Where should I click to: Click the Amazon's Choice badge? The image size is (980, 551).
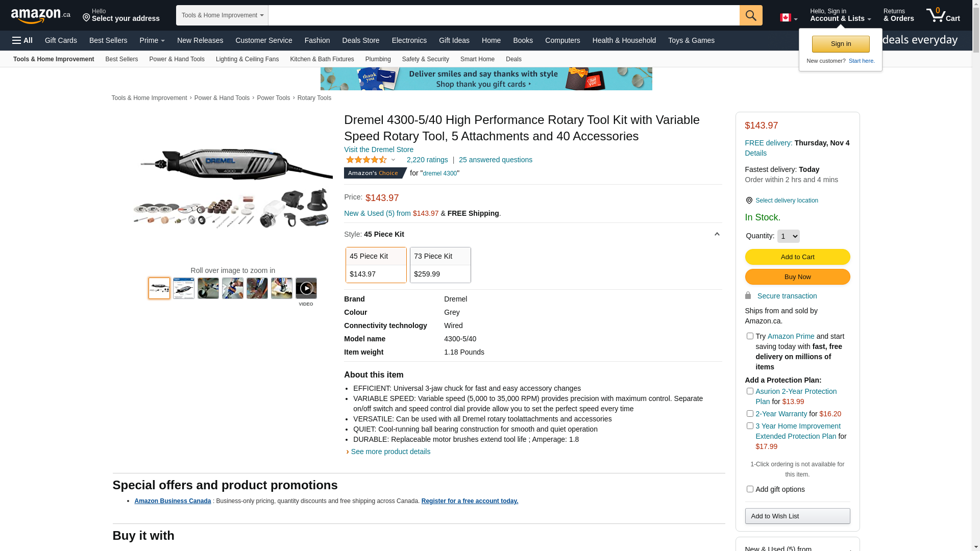(374, 173)
